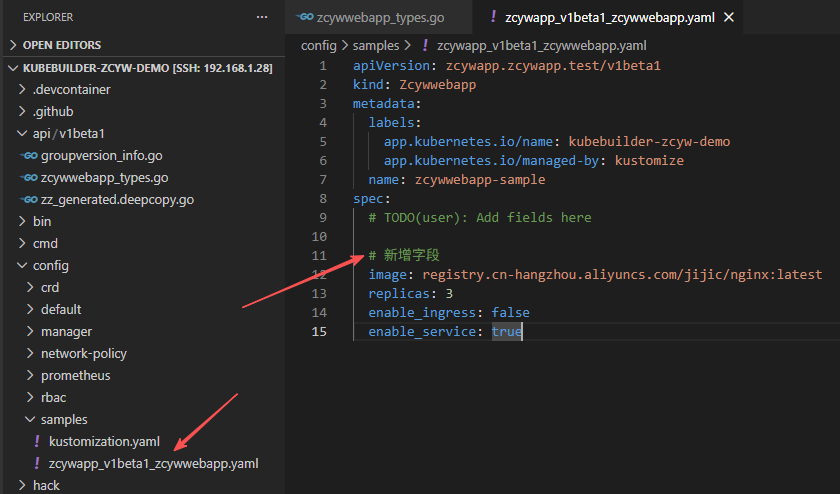Click the Explorer more actions ellipsis icon
The height and width of the screenshot is (494, 840).
(262, 18)
